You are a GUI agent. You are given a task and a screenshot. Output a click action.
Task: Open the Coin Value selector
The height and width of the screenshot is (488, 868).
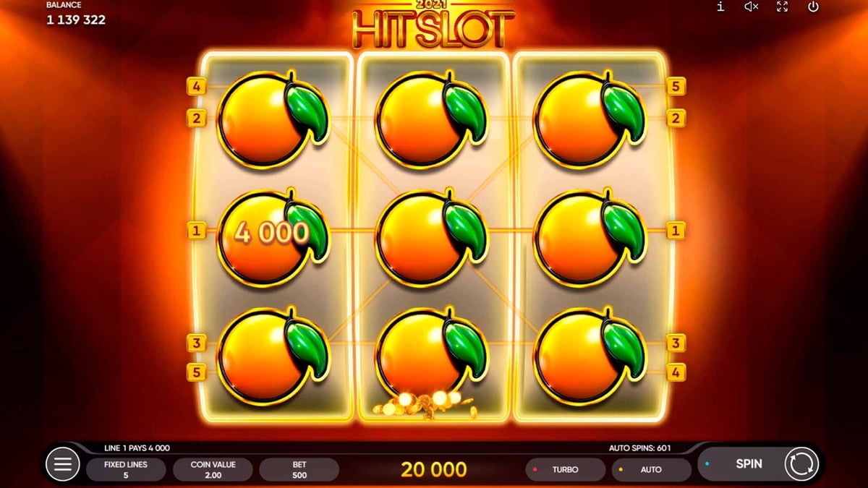coord(213,469)
